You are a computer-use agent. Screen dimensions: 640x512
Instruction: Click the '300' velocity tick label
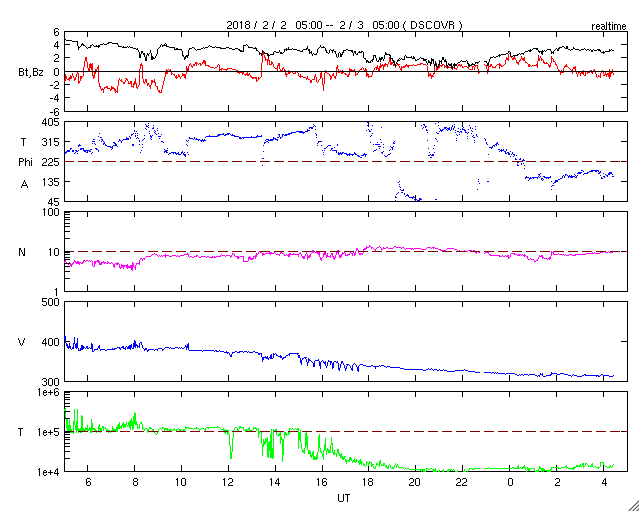[51, 382]
